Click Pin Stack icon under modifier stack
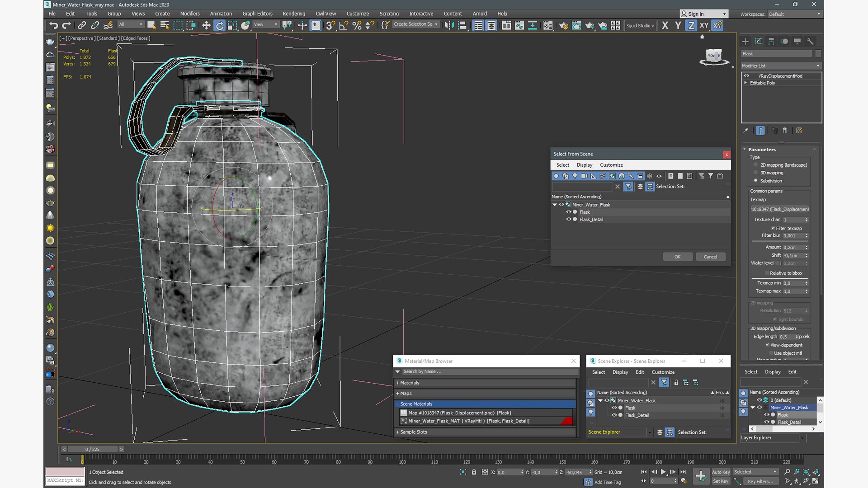Screen dimensions: 868x488 click(746, 131)
